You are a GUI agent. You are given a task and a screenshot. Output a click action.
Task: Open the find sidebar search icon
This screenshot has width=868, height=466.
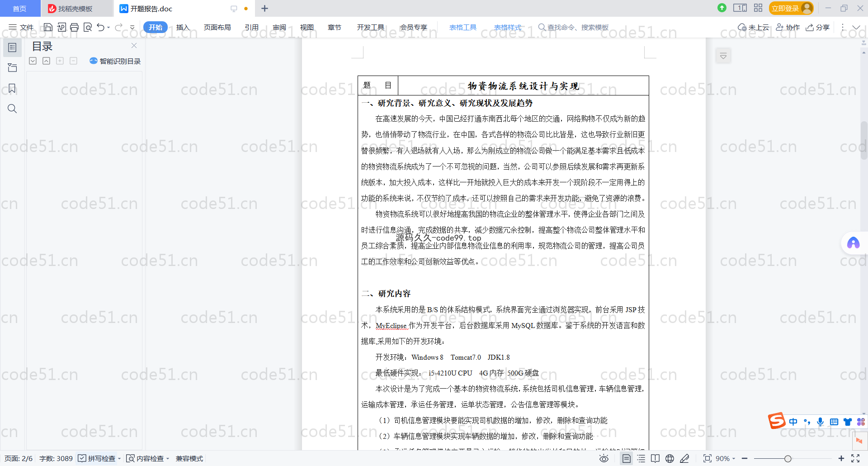pos(12,109)
